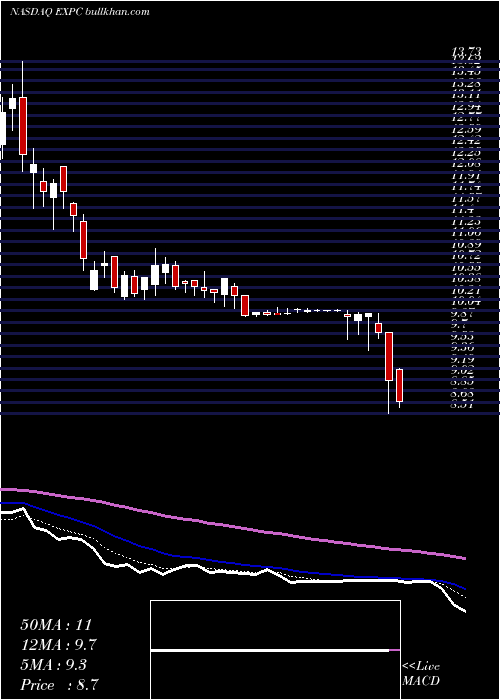Screen dimensions: 500x700
Task: Click the tall red candle at the chart peak
Action: [x=23, y=125]
